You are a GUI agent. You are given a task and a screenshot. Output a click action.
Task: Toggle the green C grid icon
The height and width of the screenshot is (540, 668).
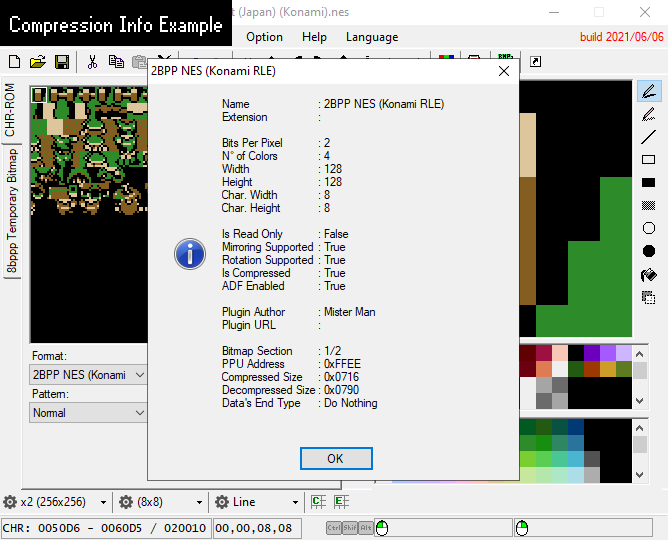click(318, 502)
